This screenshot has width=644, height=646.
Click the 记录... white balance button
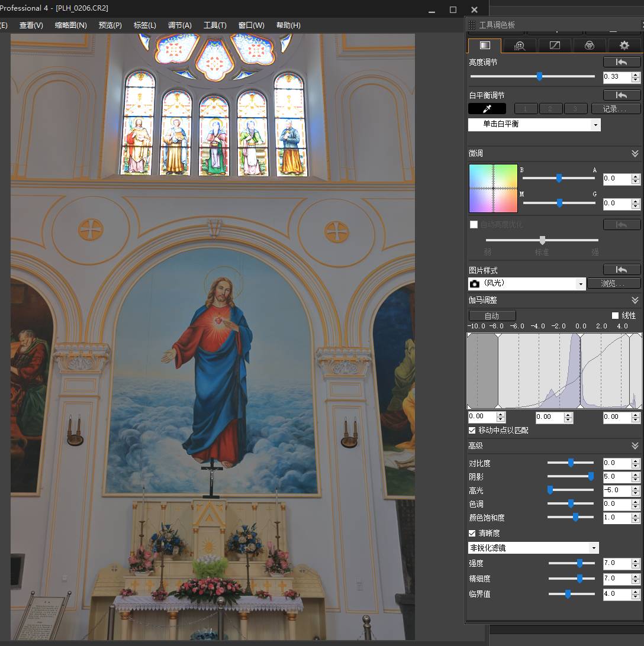pyautogui.click(x=616, y=109)
